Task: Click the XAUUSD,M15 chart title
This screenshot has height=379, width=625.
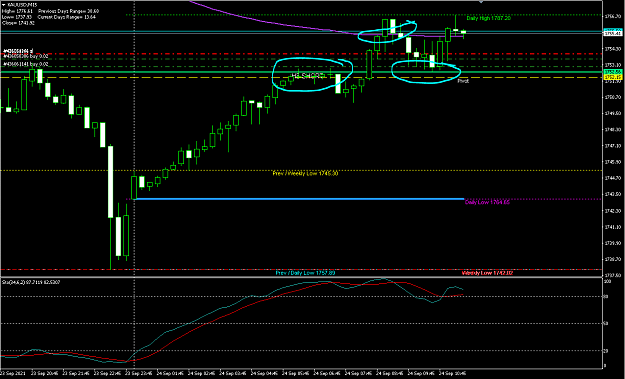Action: 22,5
